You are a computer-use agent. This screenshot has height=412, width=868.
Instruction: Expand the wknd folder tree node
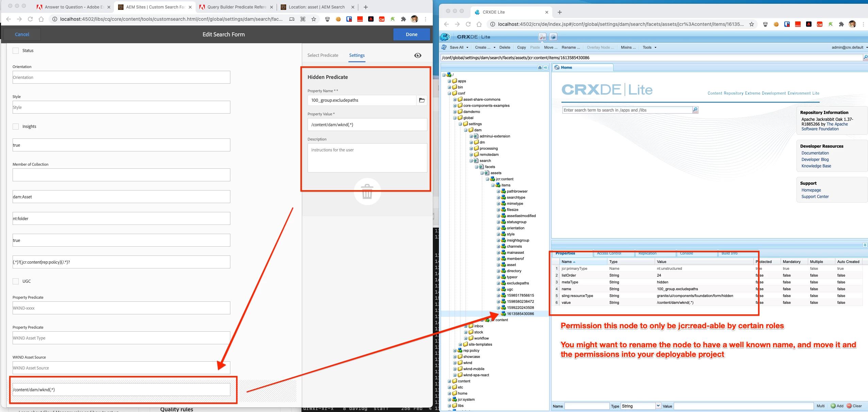(x=455, y=363)
